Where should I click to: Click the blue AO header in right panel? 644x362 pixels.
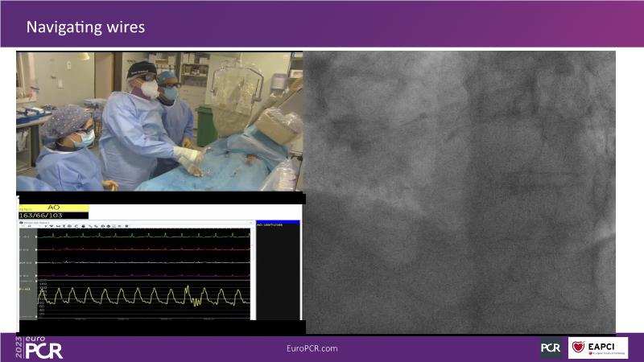278,223
